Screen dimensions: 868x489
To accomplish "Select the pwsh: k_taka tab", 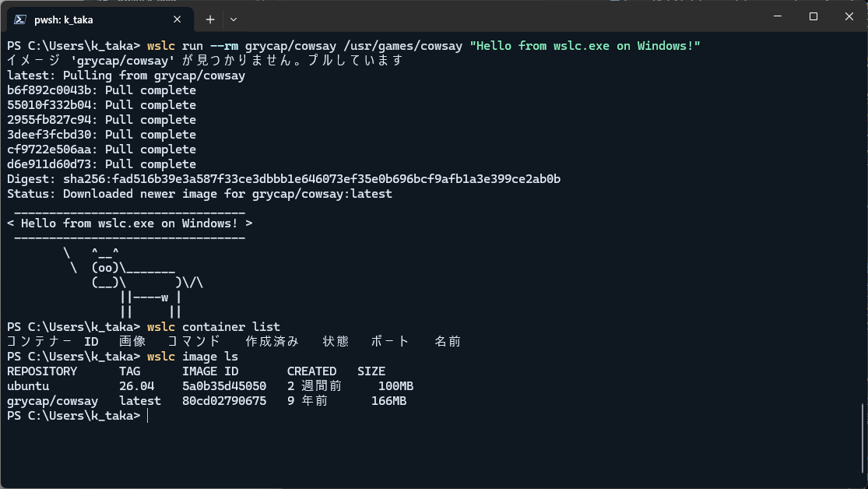I will pos(100,19).
